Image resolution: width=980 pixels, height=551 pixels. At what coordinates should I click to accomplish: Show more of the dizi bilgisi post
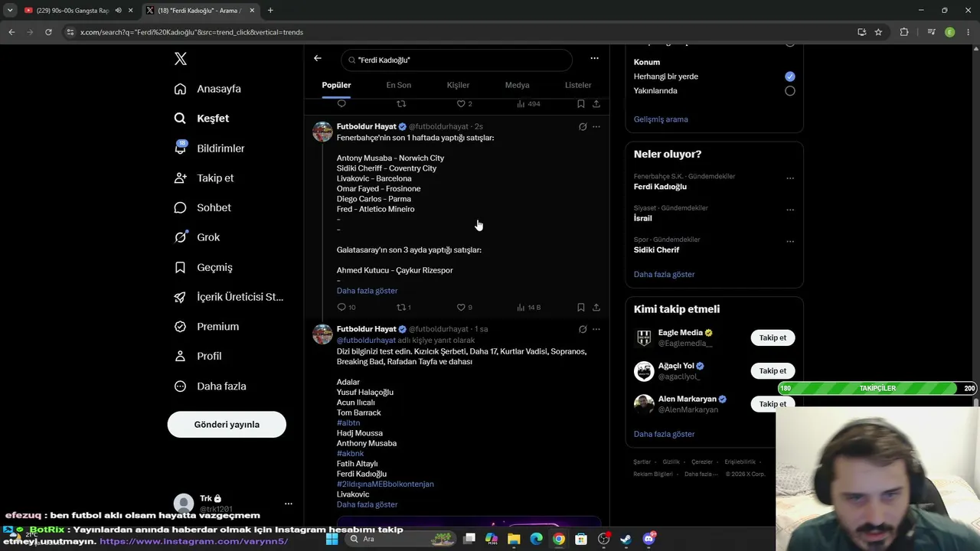tap(367, 504)
